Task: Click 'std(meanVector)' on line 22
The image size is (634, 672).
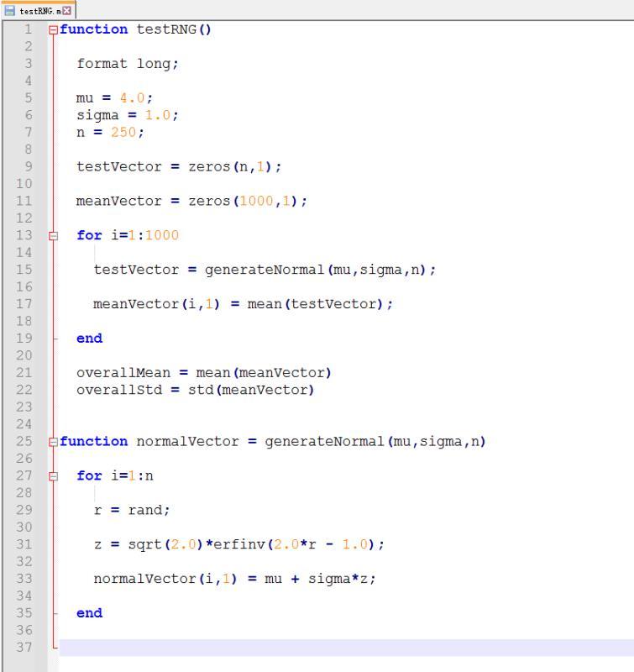Action: [251, 390]
